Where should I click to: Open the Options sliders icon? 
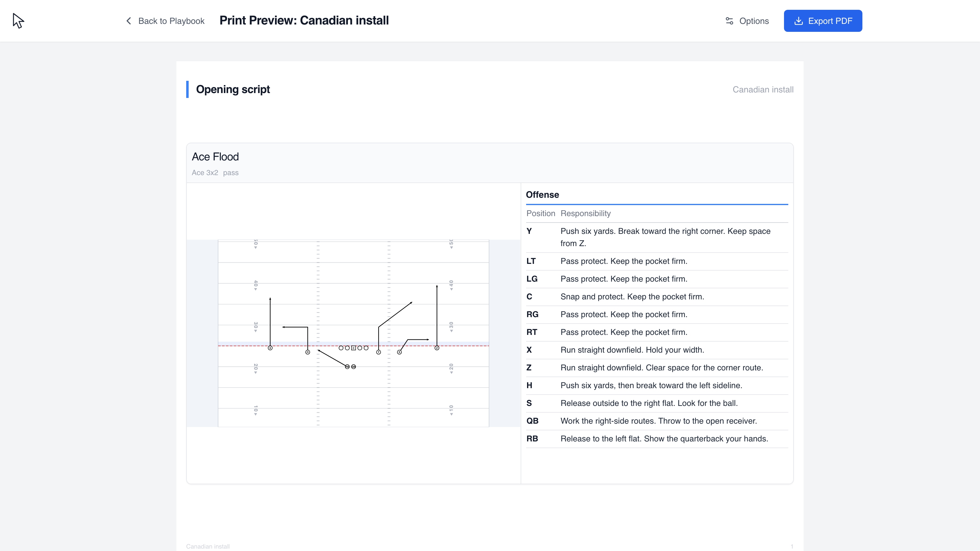click(729, 21)
